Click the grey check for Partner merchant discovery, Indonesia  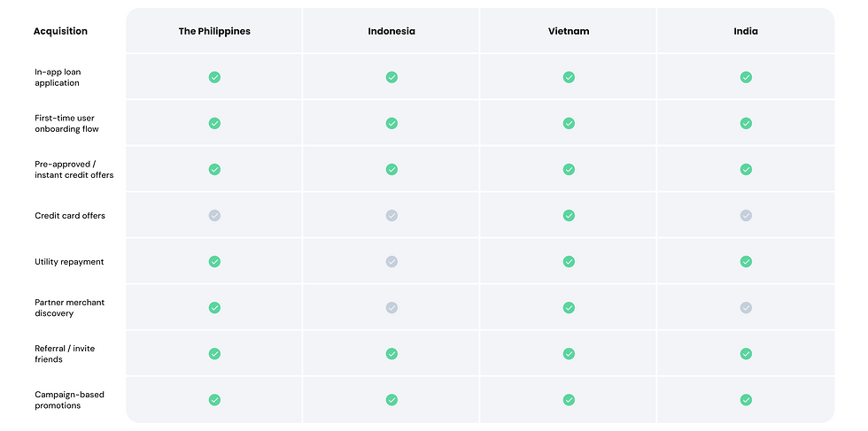(391, 307)
